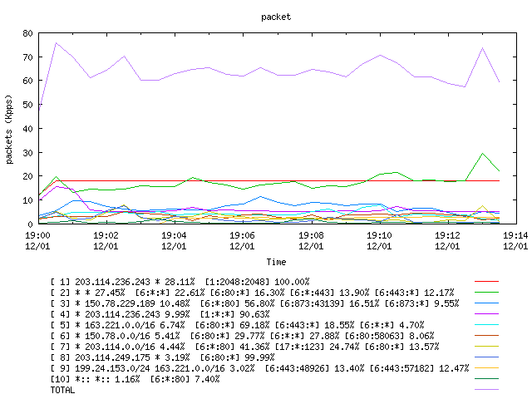Click the y-axis value 80
This screenshot has height=399, width=532.
click(x=27, y=33)
